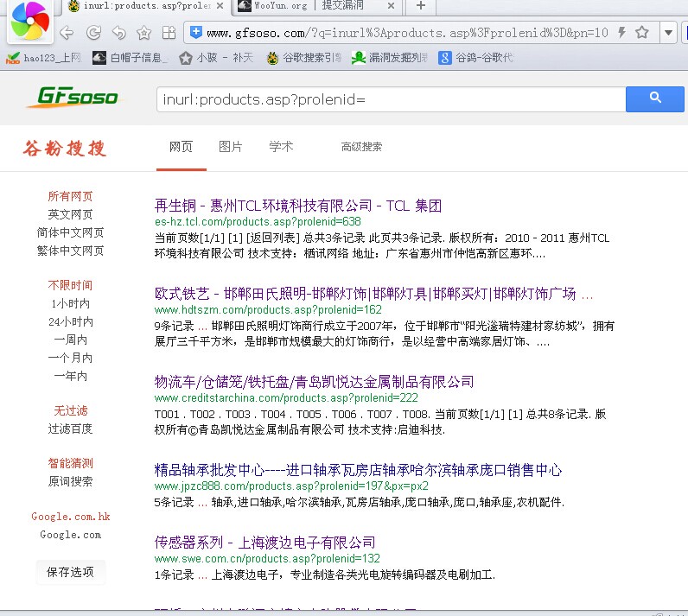Open 谷鸽-谷歌代 bookmark
This screenshot has height=616, width=688.
476,57
